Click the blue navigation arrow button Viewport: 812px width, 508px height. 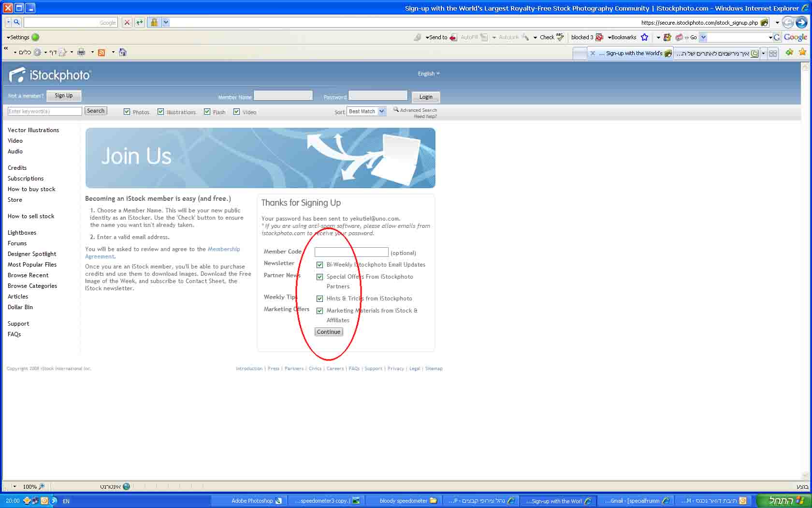pyautogui.click(x=801, y=22)
